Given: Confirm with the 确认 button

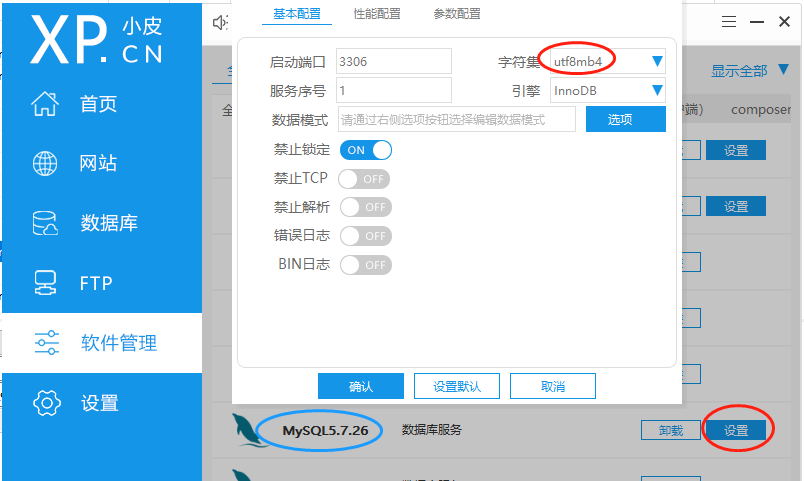Looking at the screenshot, I should [x=361, y=386].
